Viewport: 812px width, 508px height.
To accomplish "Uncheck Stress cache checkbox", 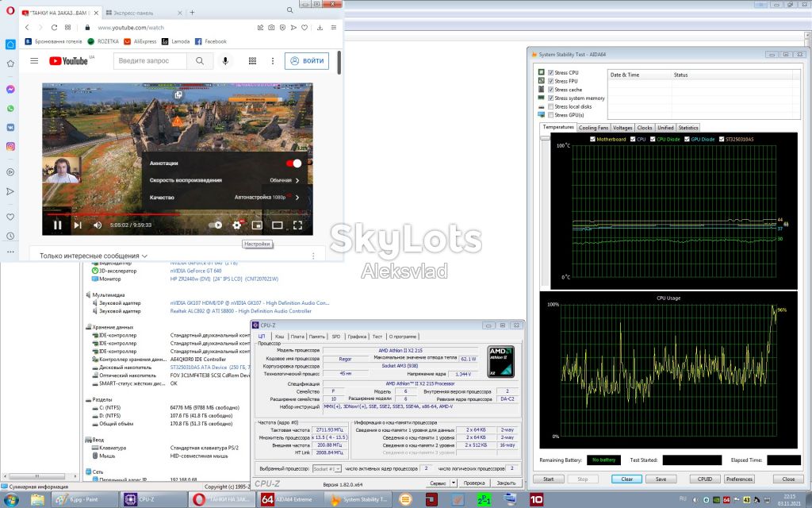I will pos(550,90).
